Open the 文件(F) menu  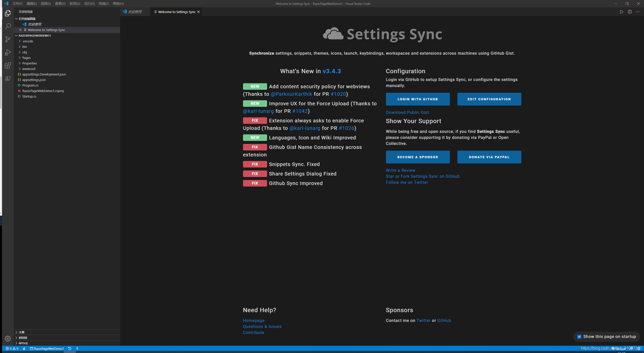point(18,4)
